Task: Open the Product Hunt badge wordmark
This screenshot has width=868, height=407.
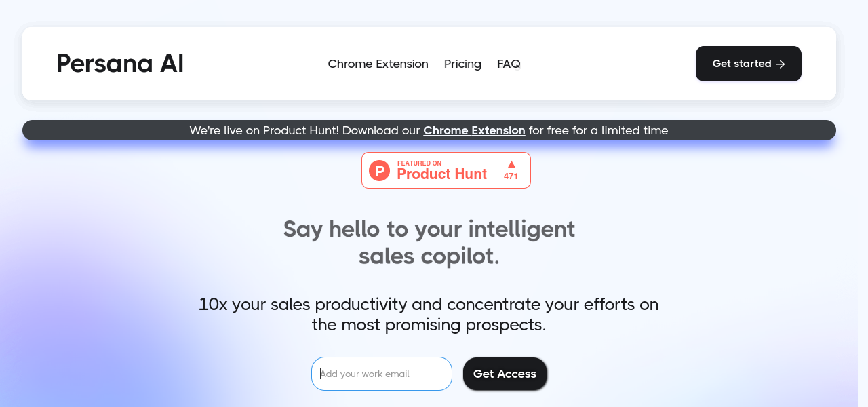Action: coord(441,174)
